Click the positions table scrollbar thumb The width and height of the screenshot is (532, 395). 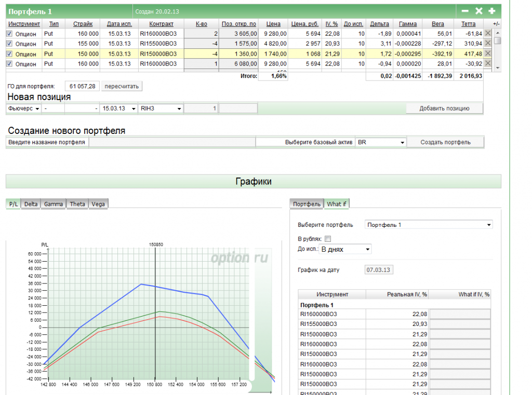tap(497, 41)
